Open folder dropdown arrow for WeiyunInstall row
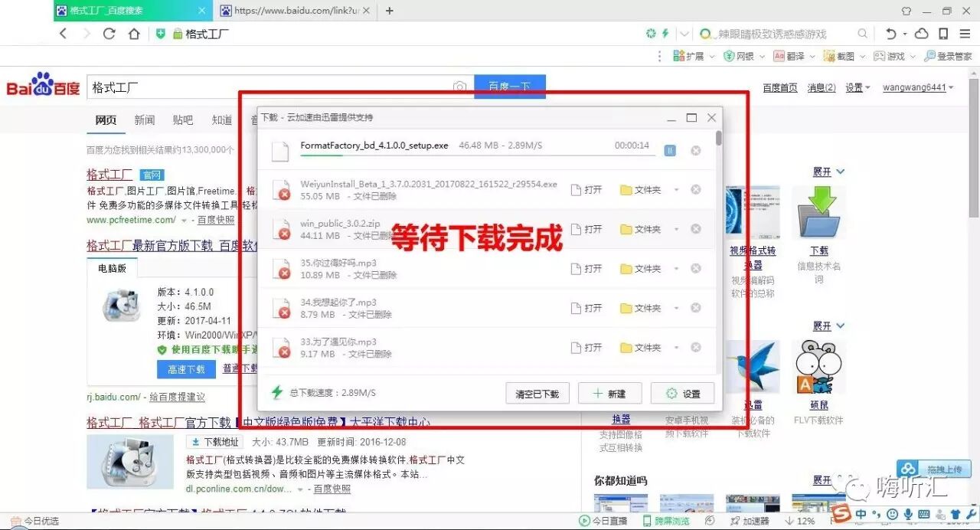980x530 pixels. 676,190
